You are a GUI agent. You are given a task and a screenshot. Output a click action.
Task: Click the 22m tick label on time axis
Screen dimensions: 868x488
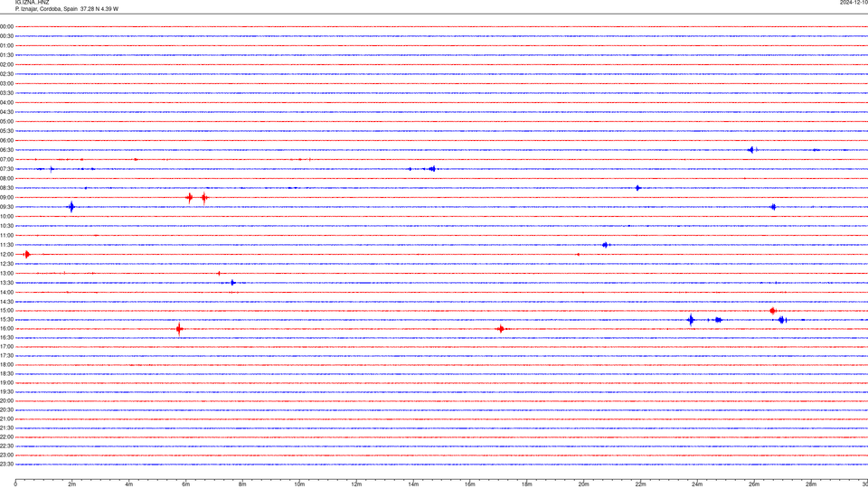[x=640, y=484]
